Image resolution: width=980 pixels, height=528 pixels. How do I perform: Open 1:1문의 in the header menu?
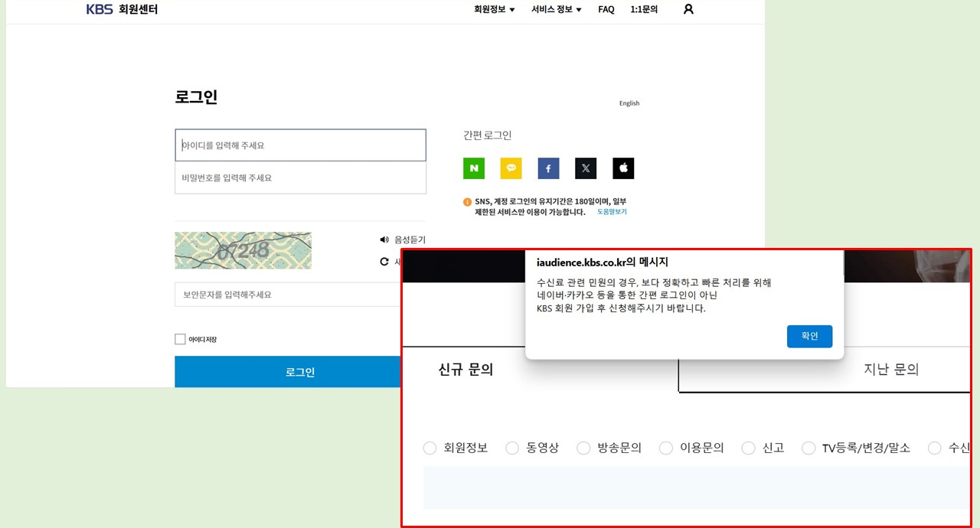click(x=644, y=9)
